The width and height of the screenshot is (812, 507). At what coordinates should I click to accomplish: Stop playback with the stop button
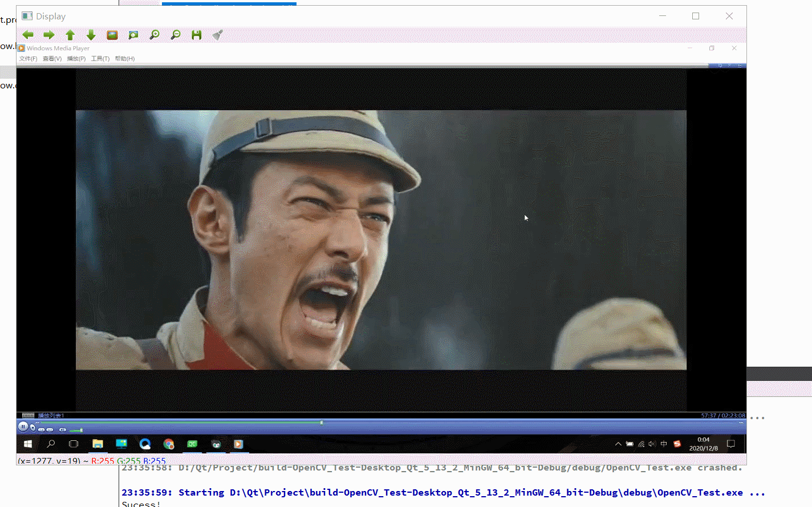[33, 428]
